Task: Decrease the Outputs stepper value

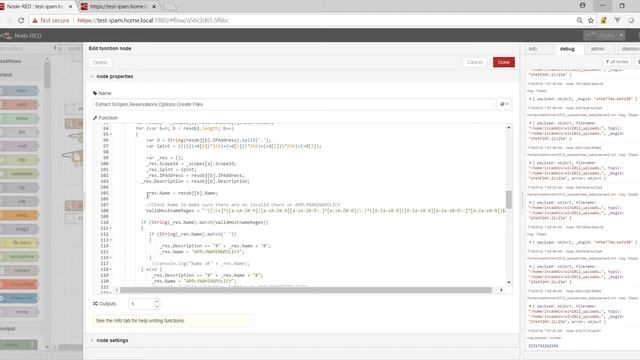Action: (x=157, y=306)
